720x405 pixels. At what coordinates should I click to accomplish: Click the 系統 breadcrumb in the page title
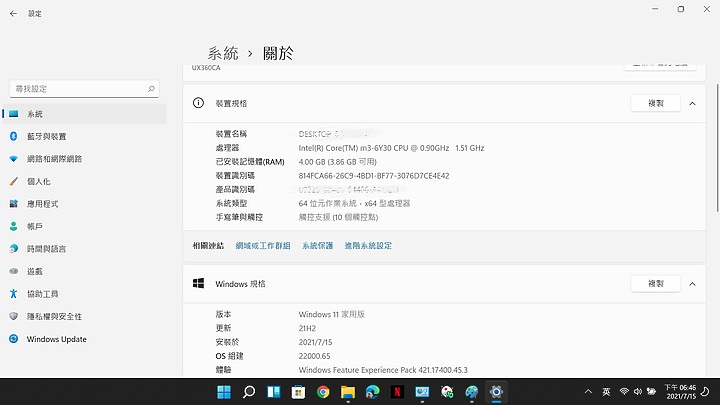click(x=223, y=53)
